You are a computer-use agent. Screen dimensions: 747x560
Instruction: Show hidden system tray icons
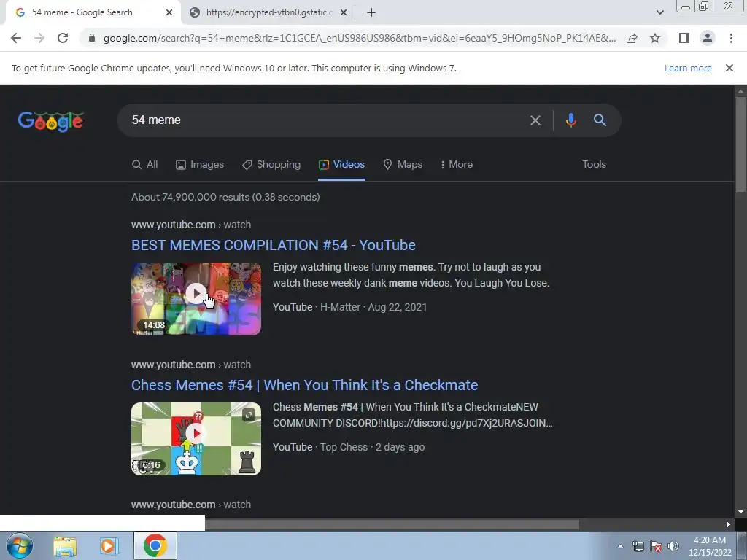click(620, 546)
